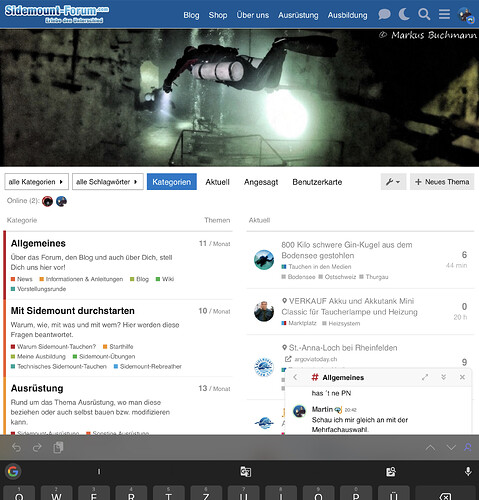Viewport: 479px width, 500px height.
Task: Click Martin's avatar in the chat
Action: click(299, 411)
